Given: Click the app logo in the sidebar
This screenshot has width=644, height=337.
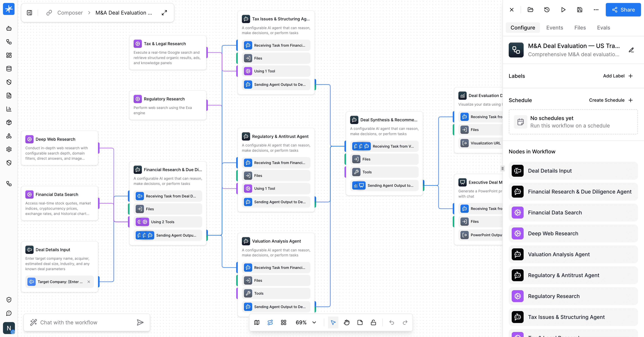Looking at the screenshot, I should [x=9, y=9].
